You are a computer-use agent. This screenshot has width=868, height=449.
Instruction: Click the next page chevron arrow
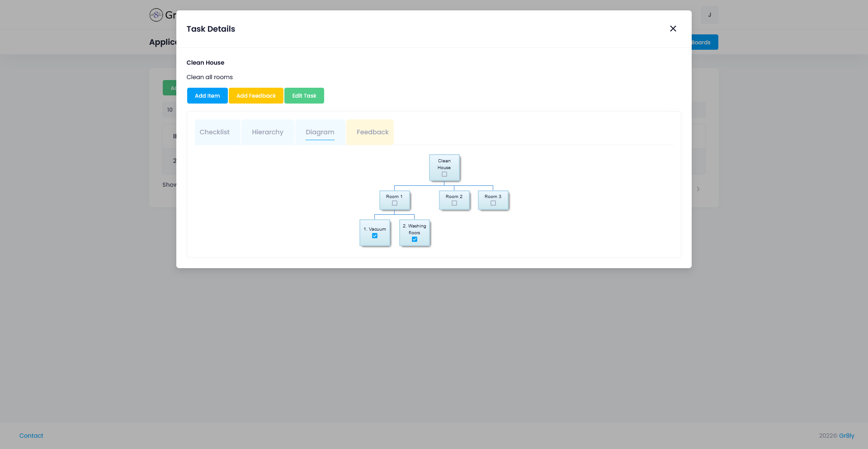pyautogui.click(x=698, y=189)
